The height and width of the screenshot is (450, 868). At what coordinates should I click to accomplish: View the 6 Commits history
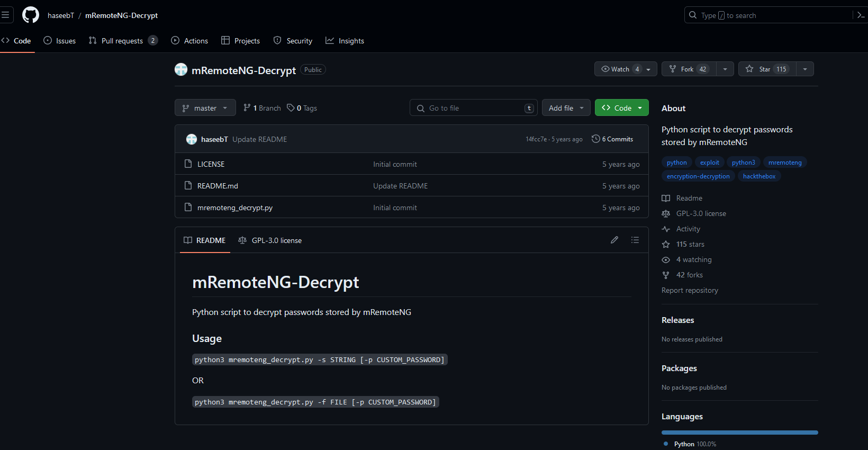[x=612, y=139]
